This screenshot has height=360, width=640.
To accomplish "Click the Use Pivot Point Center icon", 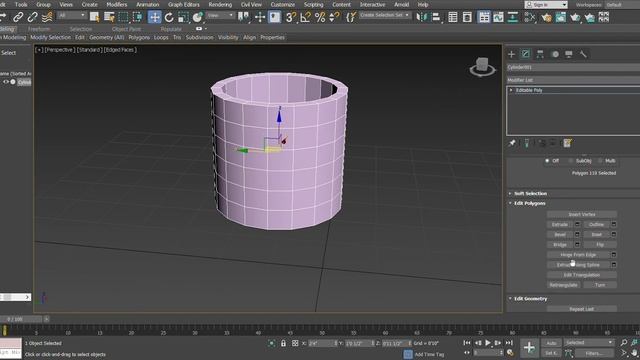I will (x=244, y=17).
